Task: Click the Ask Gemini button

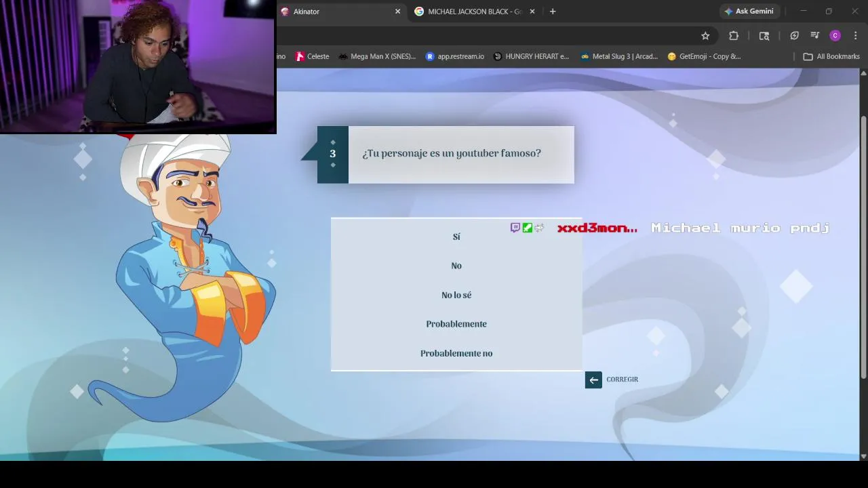Action: [x=750, y=12]
